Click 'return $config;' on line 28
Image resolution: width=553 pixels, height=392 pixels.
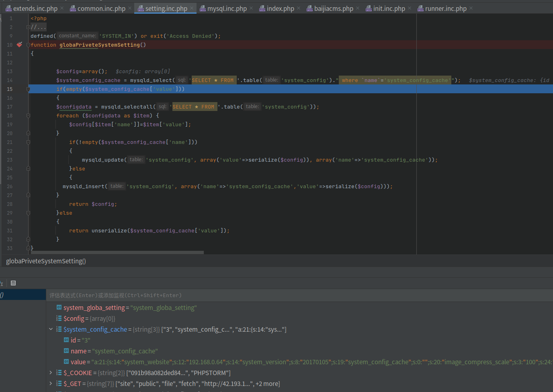[x=93, y=204]
